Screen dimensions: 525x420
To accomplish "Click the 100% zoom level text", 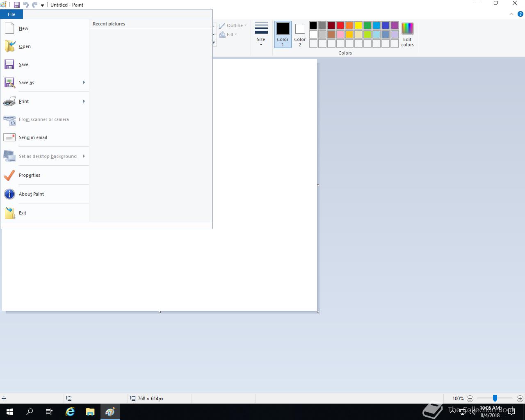I will pos(458,398).
